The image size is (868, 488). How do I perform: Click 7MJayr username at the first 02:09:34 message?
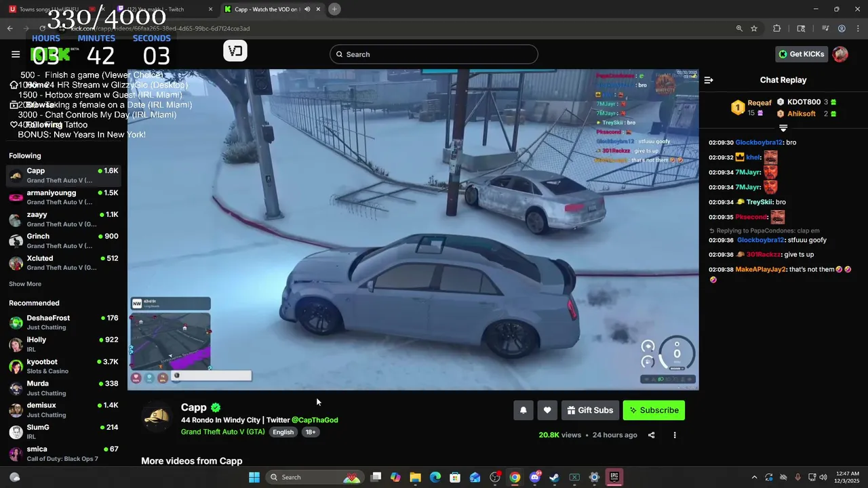(x=748, y=172)
